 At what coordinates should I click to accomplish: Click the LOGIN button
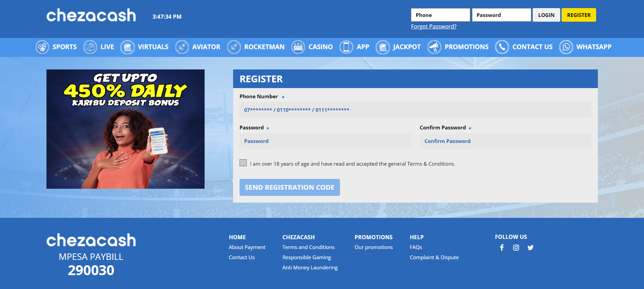[x=546, y=15]
